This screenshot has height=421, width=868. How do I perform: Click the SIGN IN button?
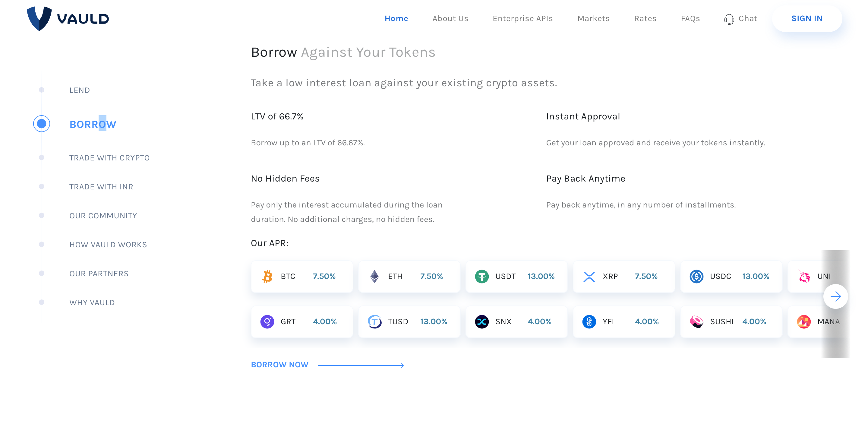click(x=807, y=18)
